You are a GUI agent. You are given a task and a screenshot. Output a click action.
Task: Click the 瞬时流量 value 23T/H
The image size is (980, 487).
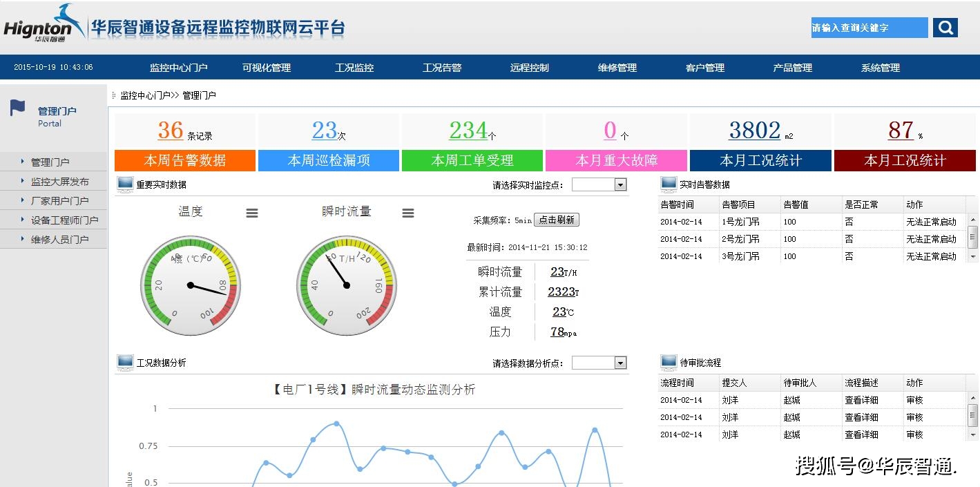pos(564,272)
